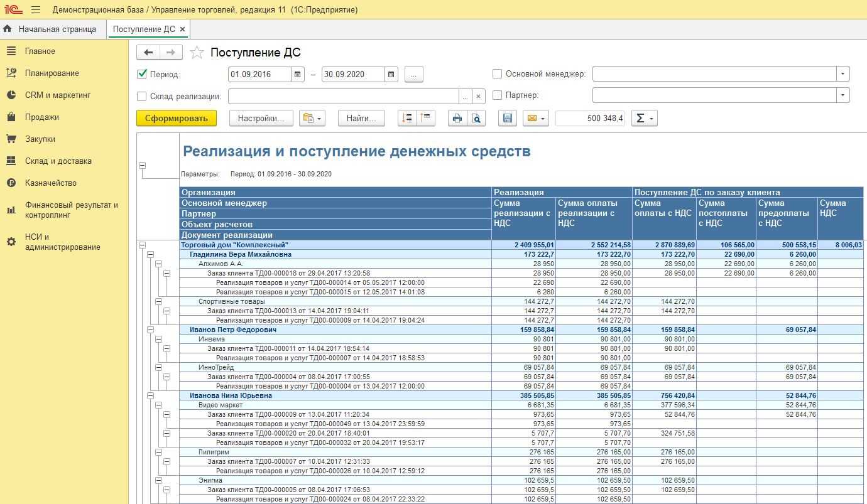Collapse Иванова Нина Юрьевна group
Viewport: 867px width, 504px height.
click(x=150, y=395)
